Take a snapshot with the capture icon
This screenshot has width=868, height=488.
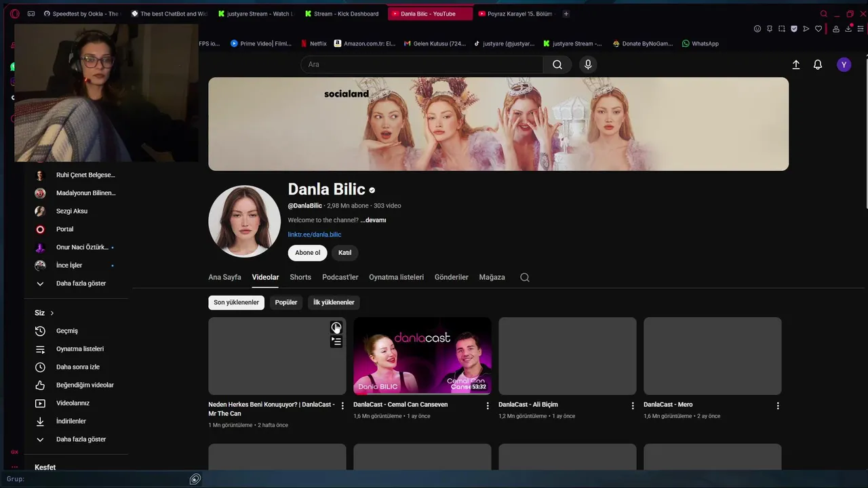[x=782, y=28]
